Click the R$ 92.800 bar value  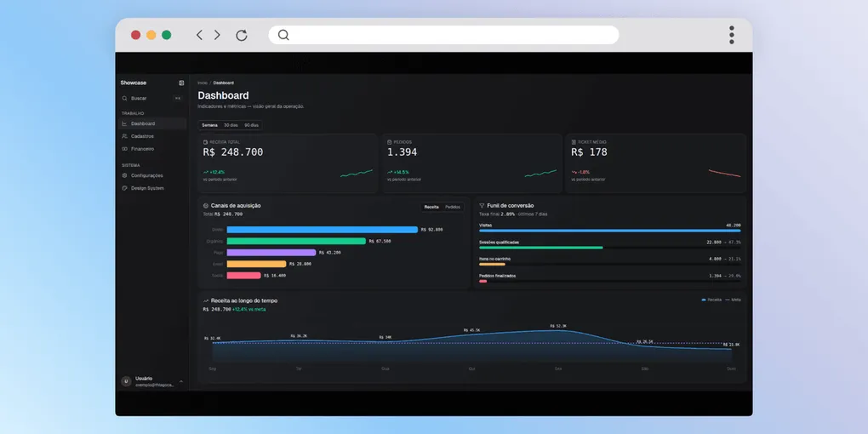pos(431,229)
